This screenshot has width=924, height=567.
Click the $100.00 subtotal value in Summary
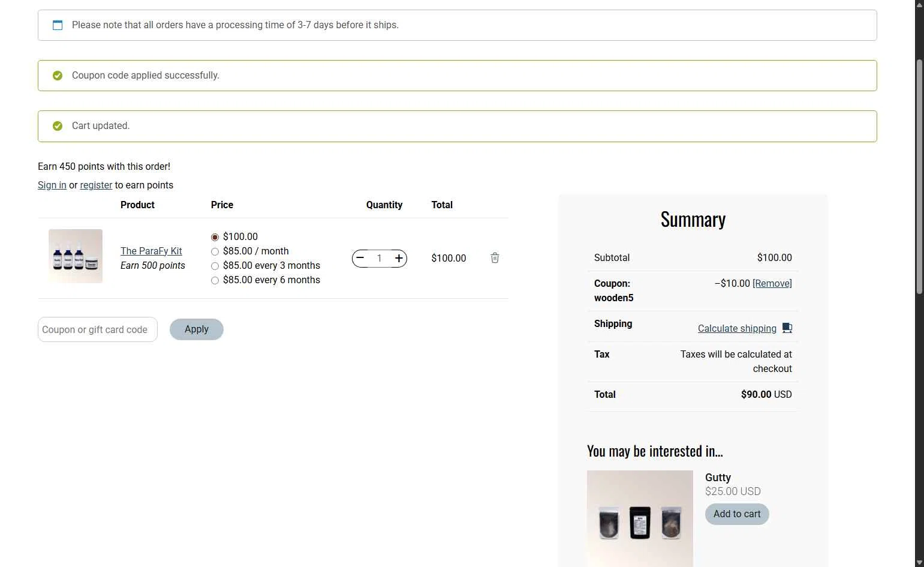[x=774, y=257]
